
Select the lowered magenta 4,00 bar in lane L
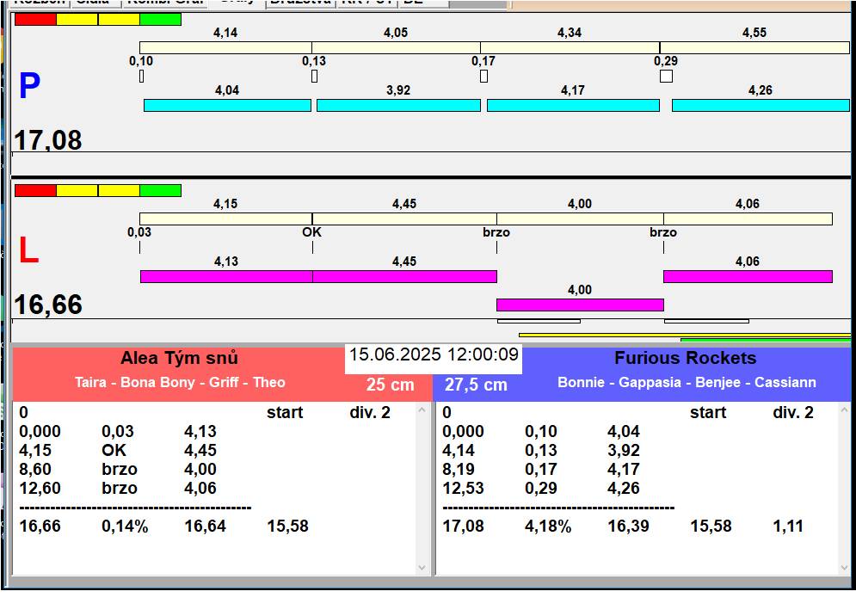click(580, 305)
